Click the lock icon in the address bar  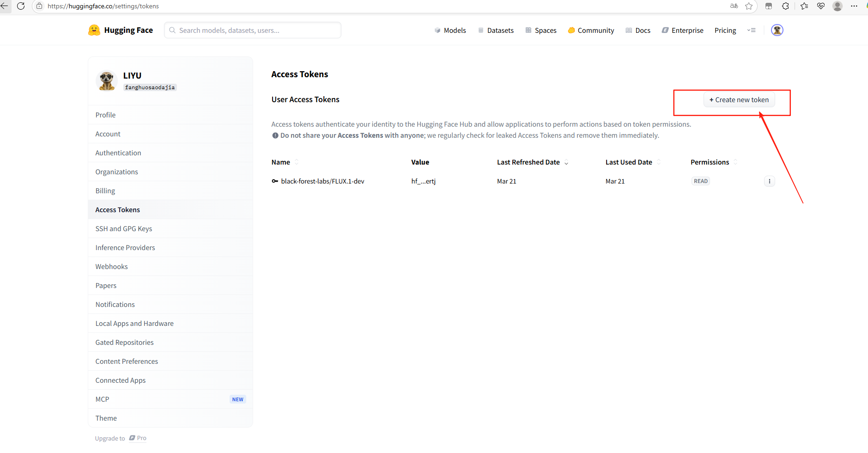click(39, 6)
